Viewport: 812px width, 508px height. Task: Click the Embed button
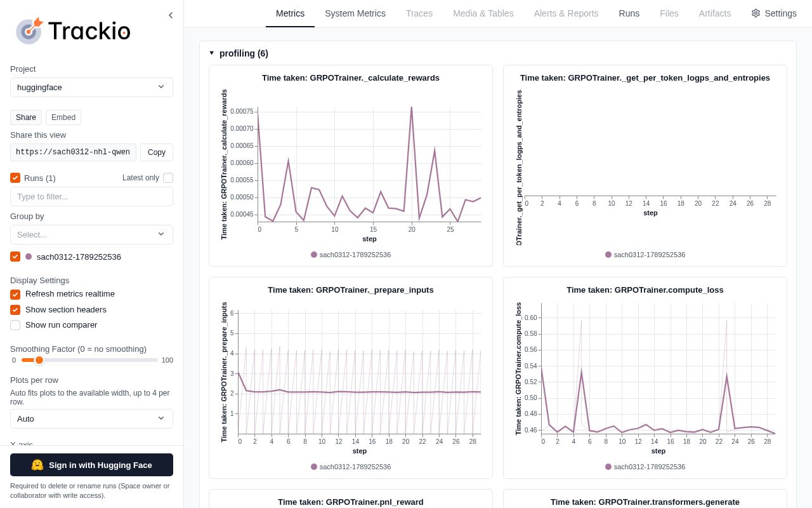63,117
